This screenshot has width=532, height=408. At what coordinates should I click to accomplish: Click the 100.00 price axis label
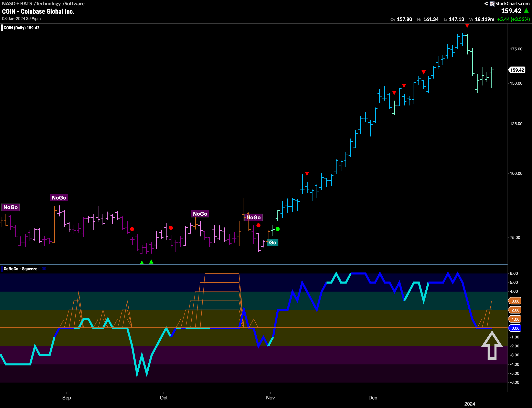coord(516,173)
